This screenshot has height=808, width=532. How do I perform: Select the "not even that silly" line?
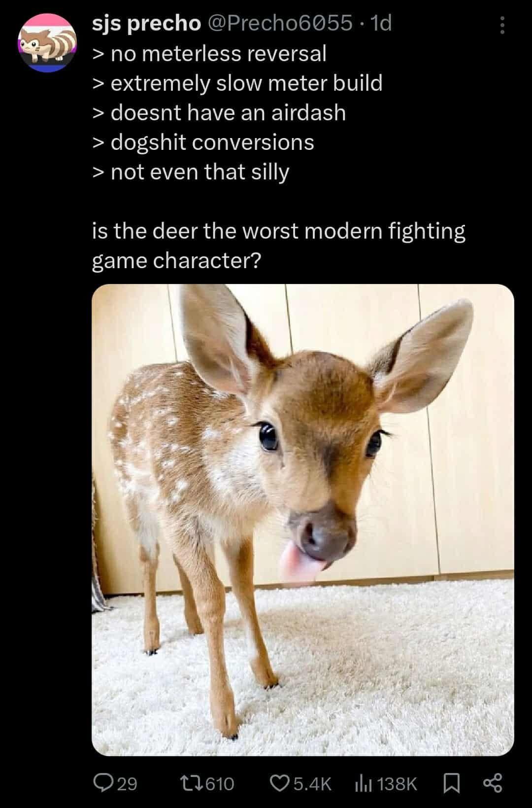tap(191, 172)
